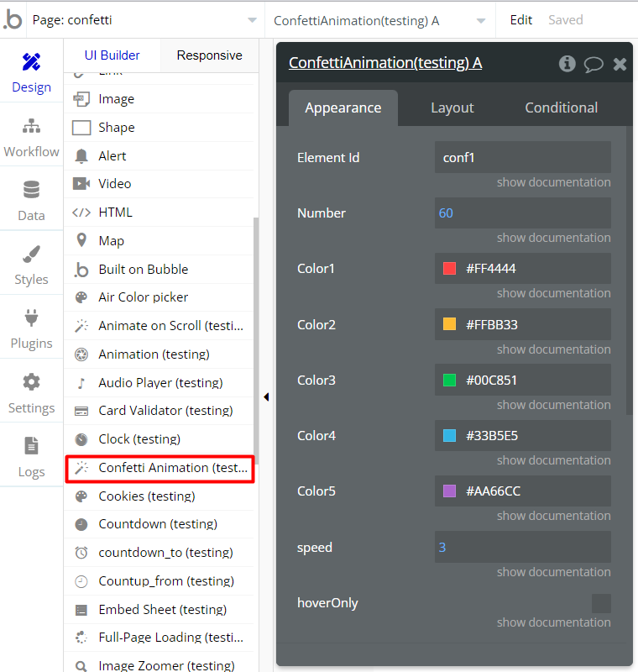Viewport: 638px width, 672px height.
Task: Select the Responsive tab
Action: pos(209,55)
